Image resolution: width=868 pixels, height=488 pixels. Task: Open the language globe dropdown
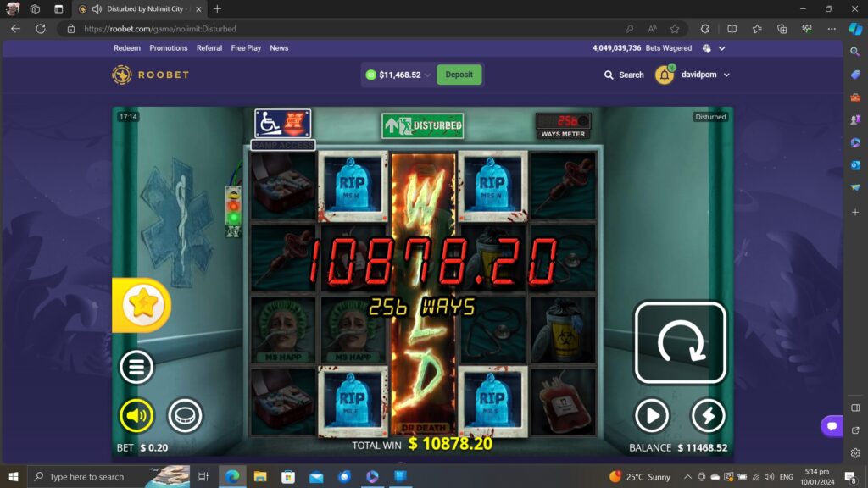pos(714,48)
